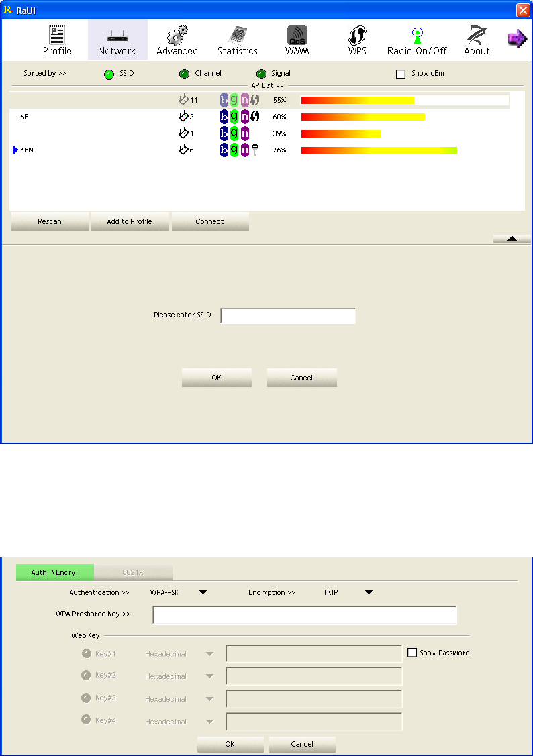This screenshot has height=756, width=533.
Task: Open Key#3 Hexadecimal format dropdown
Action: (x=209, y=699)
